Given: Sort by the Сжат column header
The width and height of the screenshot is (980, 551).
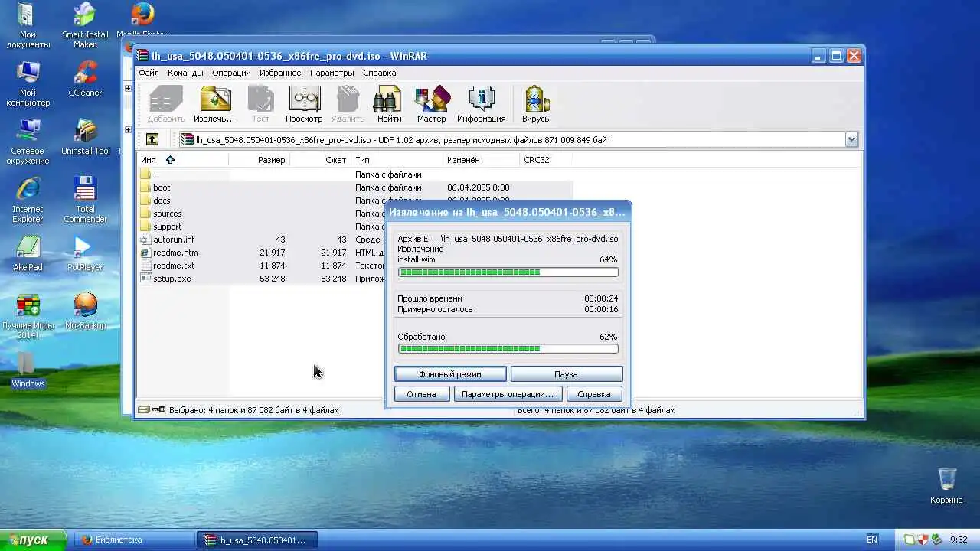Looking at the screenshot, I should [320, 160].
